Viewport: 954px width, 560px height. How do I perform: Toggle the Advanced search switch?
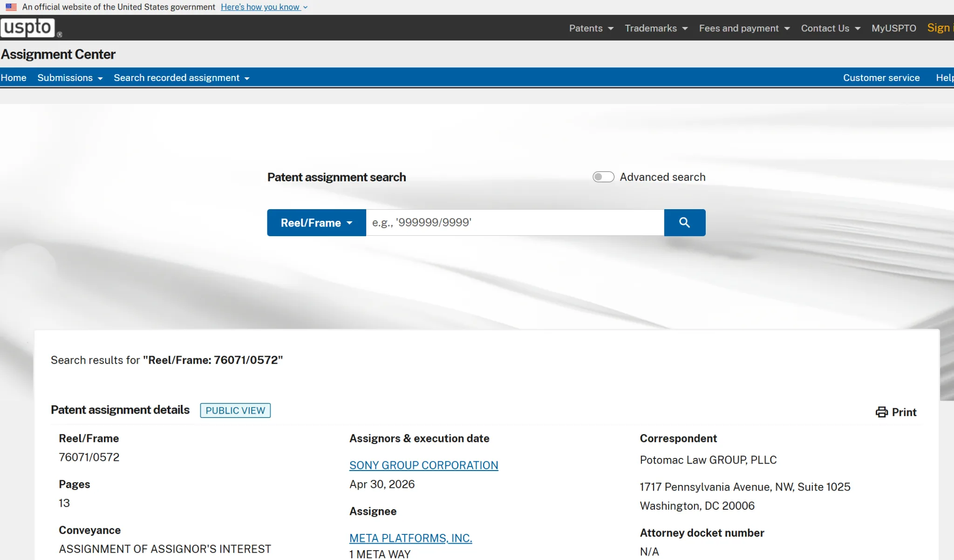[603, 177]
